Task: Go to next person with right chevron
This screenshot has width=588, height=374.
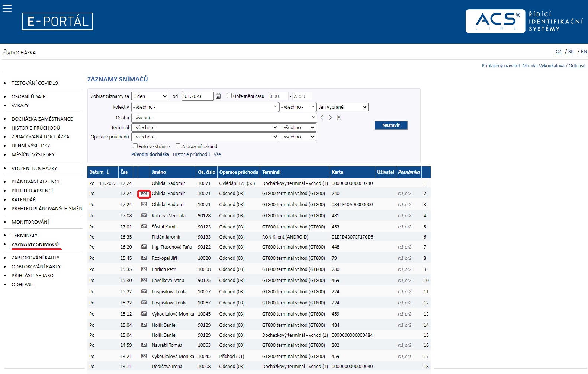Action: [330, 118]
